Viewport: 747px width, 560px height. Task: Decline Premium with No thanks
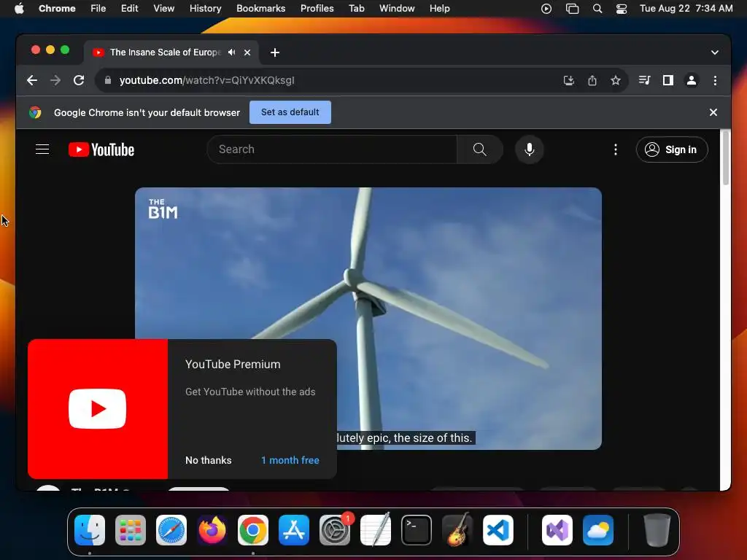pos(208,461)
